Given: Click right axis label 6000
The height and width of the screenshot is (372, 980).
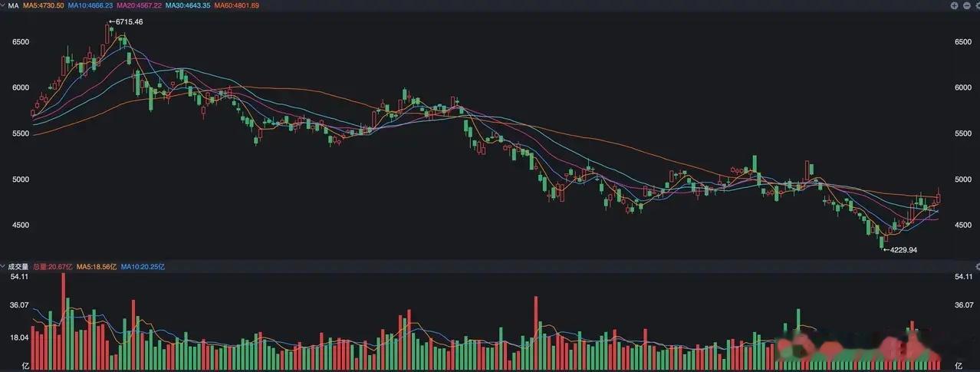Looking at the screenshot, I should point(962,87).
